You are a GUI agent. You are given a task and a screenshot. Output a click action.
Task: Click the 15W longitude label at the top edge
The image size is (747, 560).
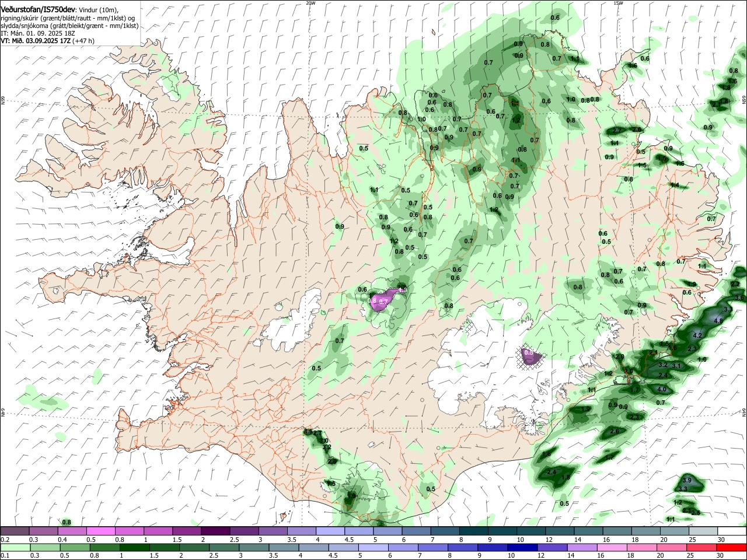(x=618, y=3)
